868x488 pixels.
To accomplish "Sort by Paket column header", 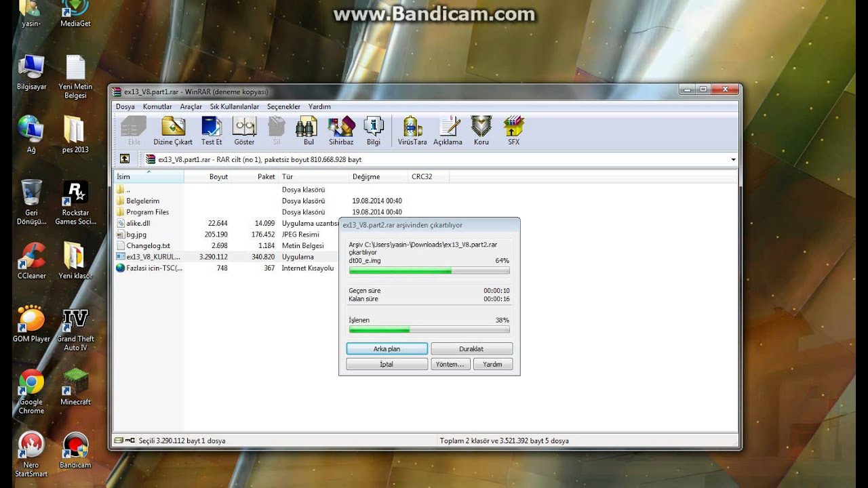I will pyautogui.click(x=254, y=176).
